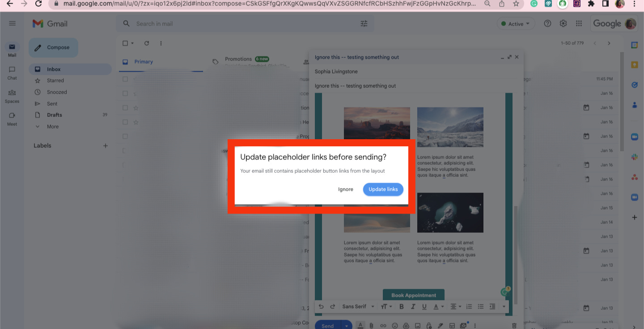Screen dimensions: 644x329
Task: Click Book Appointment button in email layout
Action: click(x=414, y=295)
